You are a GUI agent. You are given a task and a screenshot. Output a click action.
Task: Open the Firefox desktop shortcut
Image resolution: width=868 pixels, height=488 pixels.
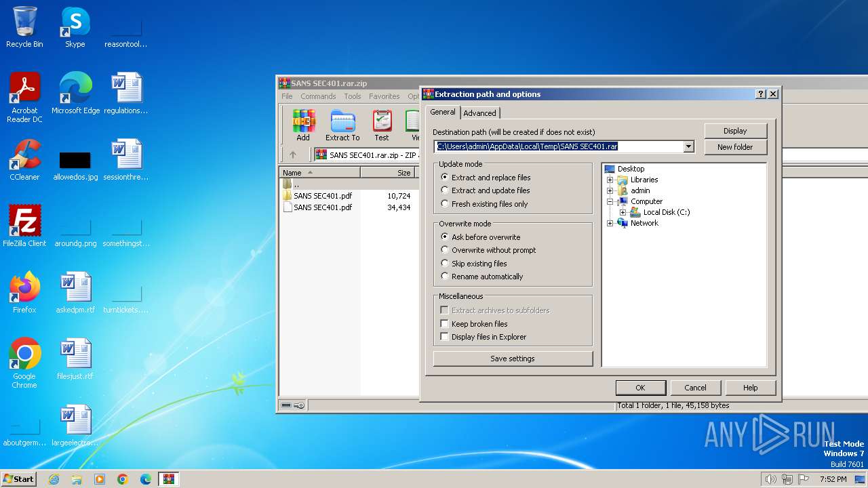[24, 293]
